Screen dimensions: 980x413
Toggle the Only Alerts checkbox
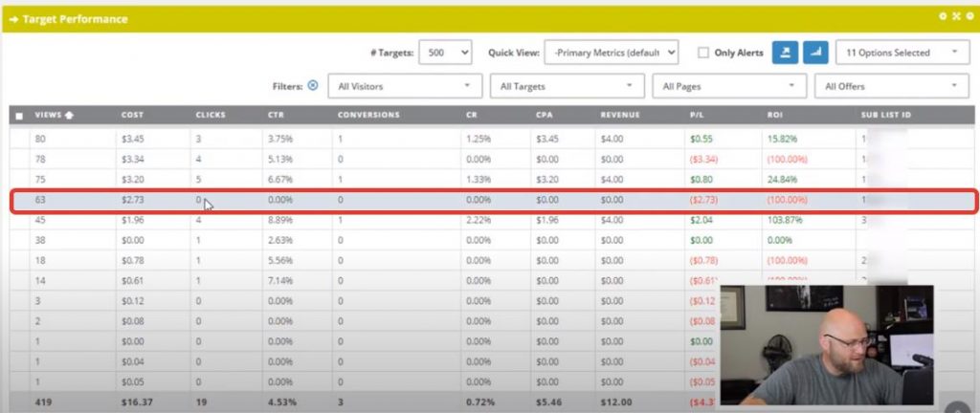(703, 53)
